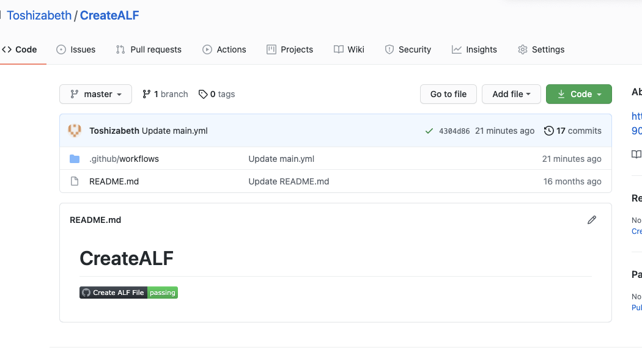Click 21 minutes ago in commit bar
The width and height of the screenshot is (642, 364).
point(504,131)
